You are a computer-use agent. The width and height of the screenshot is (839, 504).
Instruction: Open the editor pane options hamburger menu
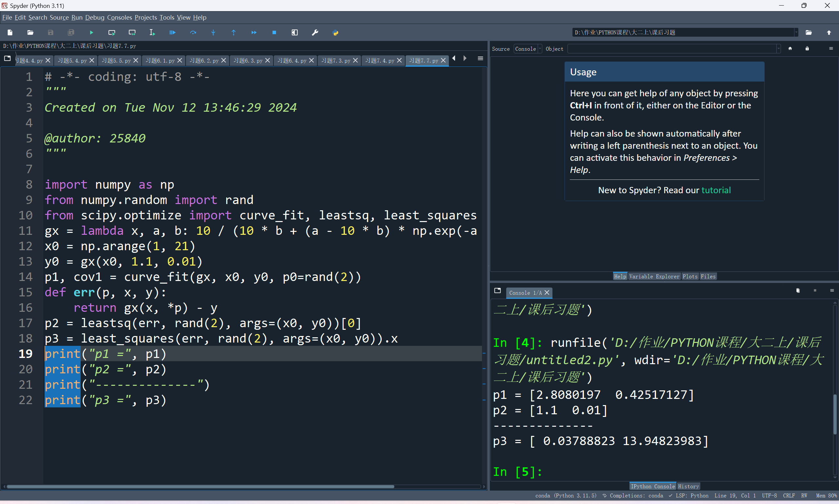tap(480, 58)
